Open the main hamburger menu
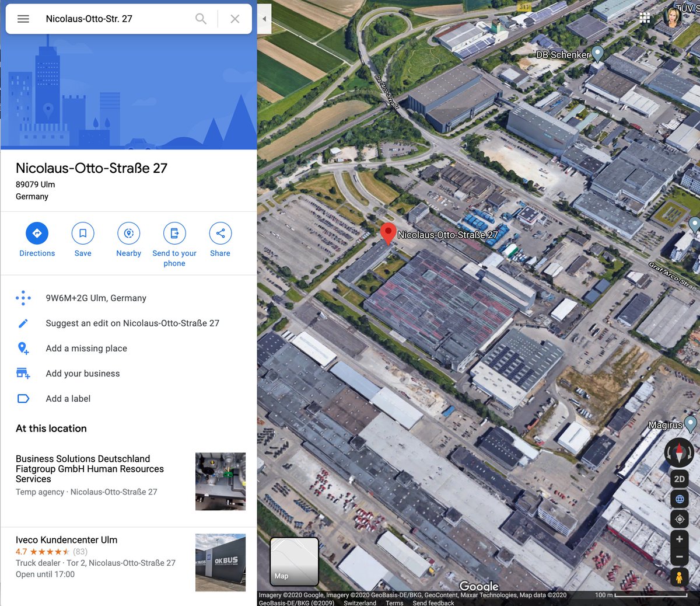This screenshot has width=700, height=606. (x=23, y=18)
